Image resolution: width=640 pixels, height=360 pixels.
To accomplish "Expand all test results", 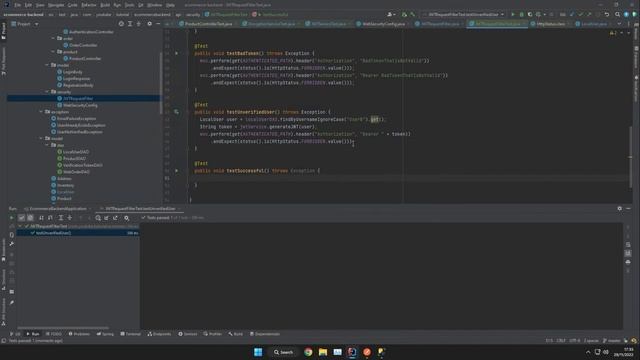I will point(61,218).
